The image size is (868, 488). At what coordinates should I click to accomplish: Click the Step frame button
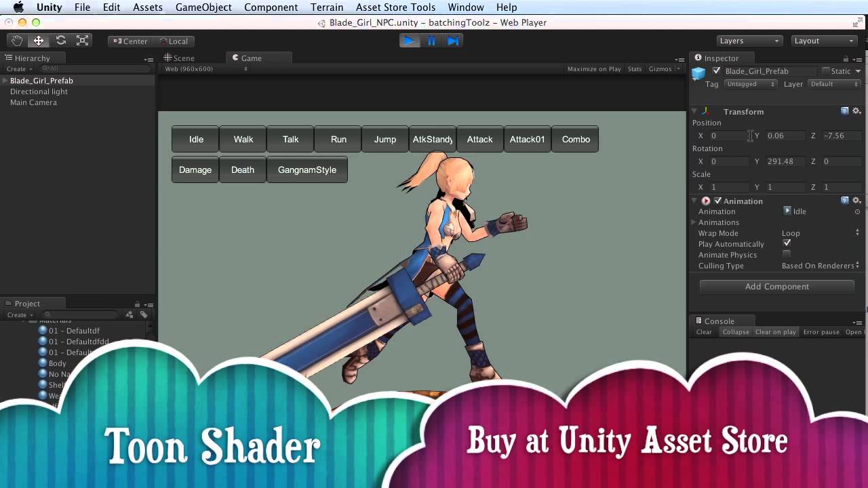coord(453,41)
